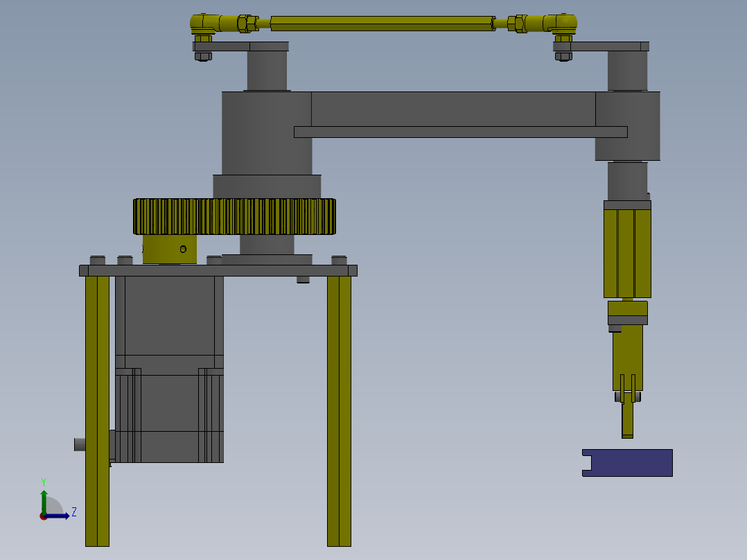
Task: Select the top-left gray lever arm plate
Action: click(x=240, y=46)
